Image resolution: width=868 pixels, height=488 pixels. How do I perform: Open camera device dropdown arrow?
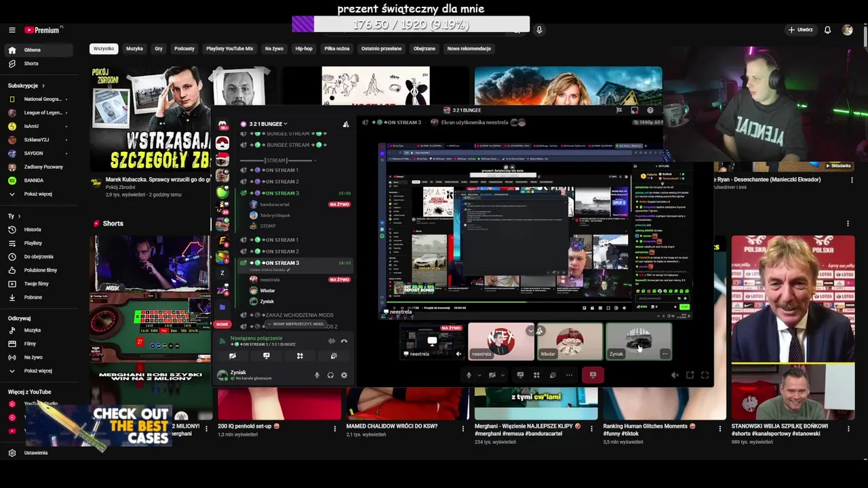click(x=502, y=375)
